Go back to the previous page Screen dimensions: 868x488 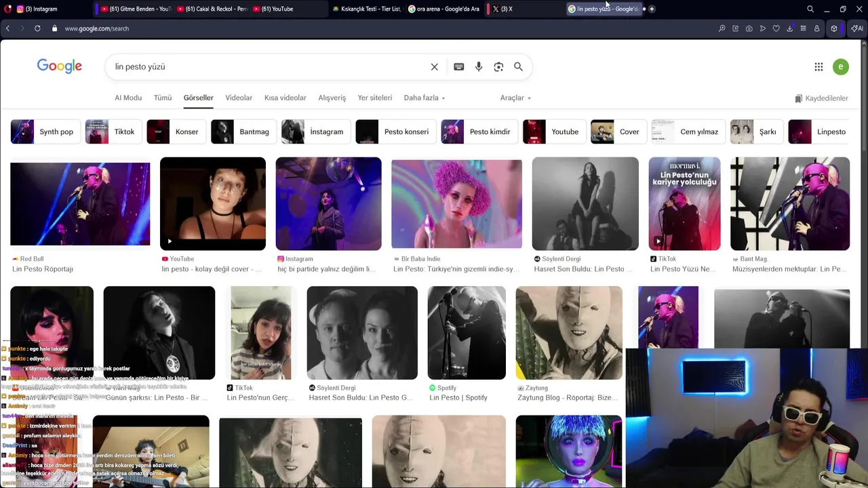pos(7,28)
